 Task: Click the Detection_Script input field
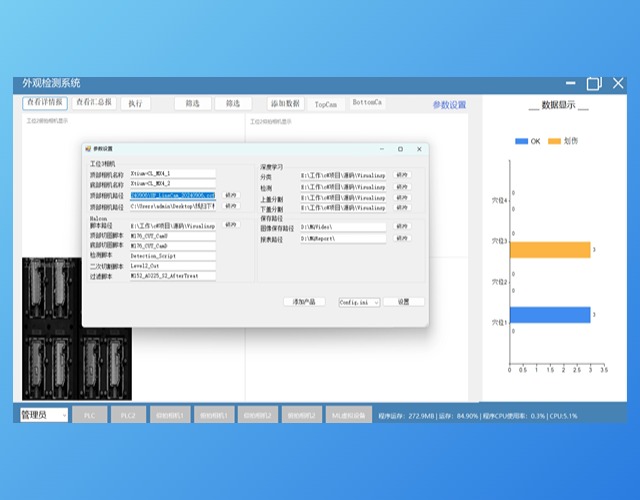tap(172, 255)
